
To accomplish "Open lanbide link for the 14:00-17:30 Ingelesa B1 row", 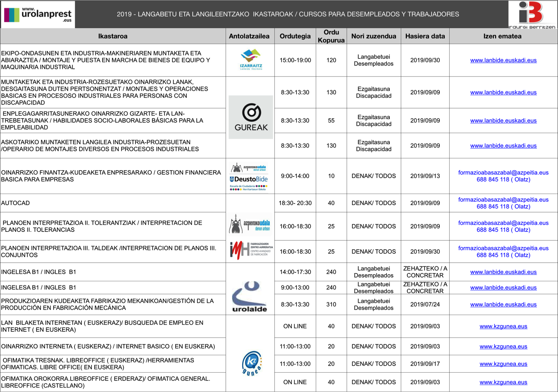I will [503, 272].
